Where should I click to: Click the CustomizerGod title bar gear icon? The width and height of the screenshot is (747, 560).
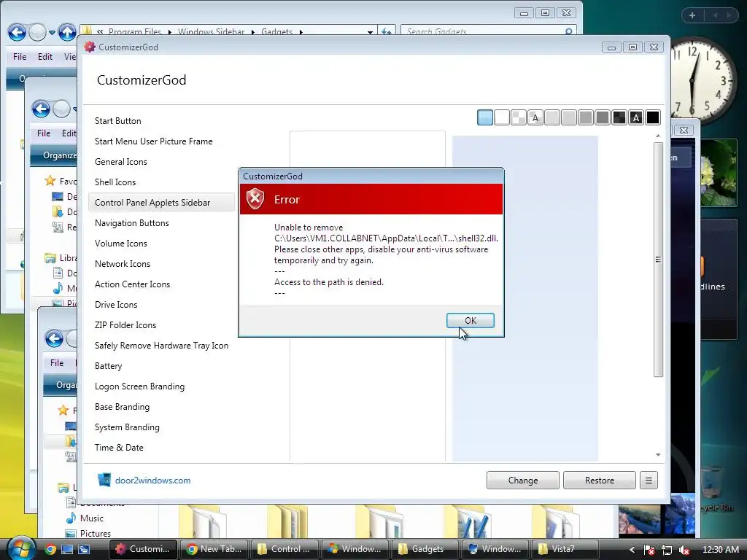tap(90, 47)
